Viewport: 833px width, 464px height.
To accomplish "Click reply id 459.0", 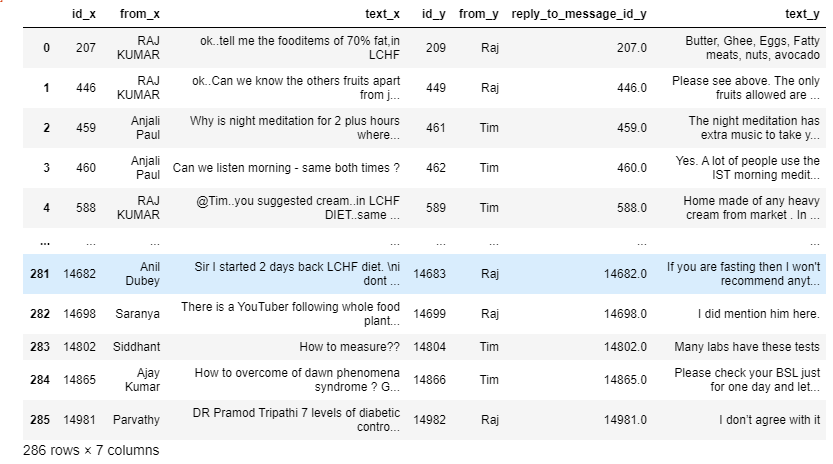I will coord(632,128).
